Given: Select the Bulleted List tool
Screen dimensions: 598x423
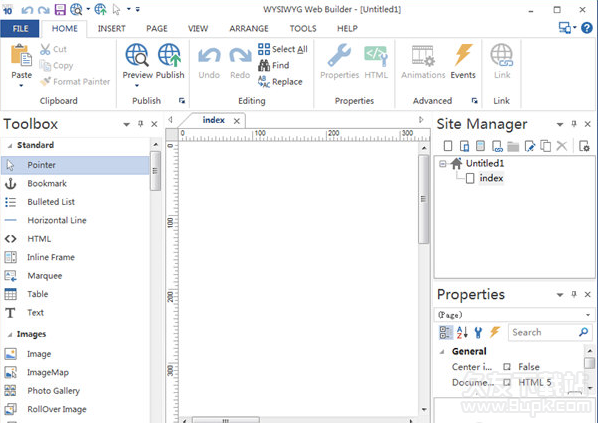Looking at the screenshot, I should pos(76,202).
